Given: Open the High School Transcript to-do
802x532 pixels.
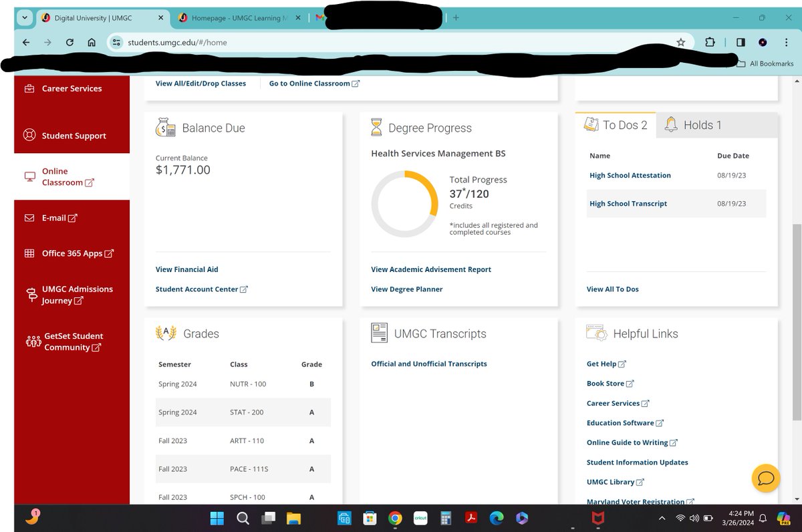Looking at the screenshot, I should [628, 203].
